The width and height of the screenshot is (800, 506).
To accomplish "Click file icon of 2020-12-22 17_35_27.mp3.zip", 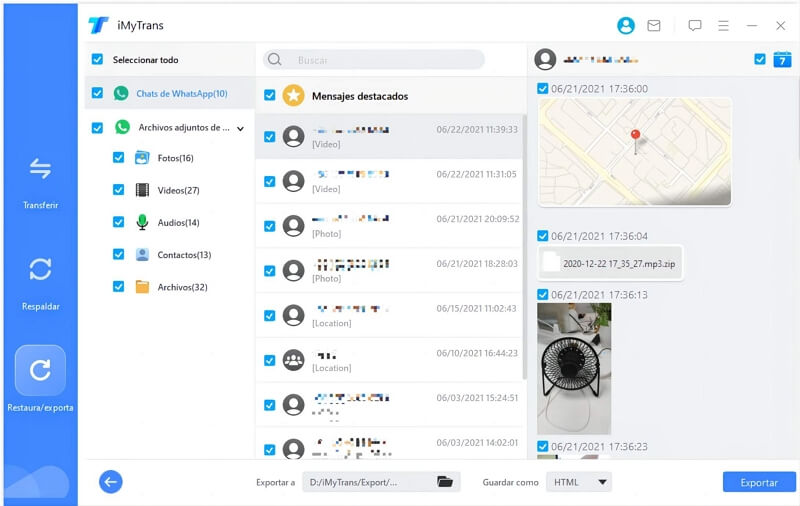I will 551,263.
